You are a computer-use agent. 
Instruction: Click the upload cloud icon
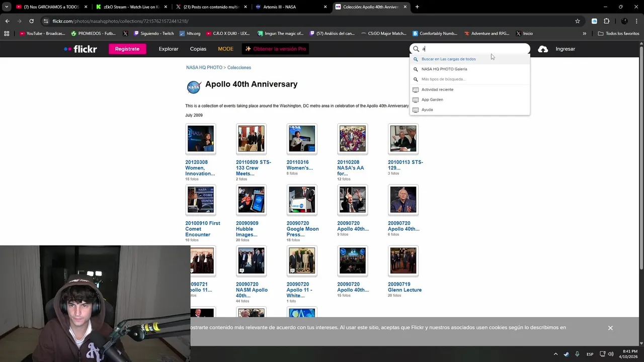543,49
